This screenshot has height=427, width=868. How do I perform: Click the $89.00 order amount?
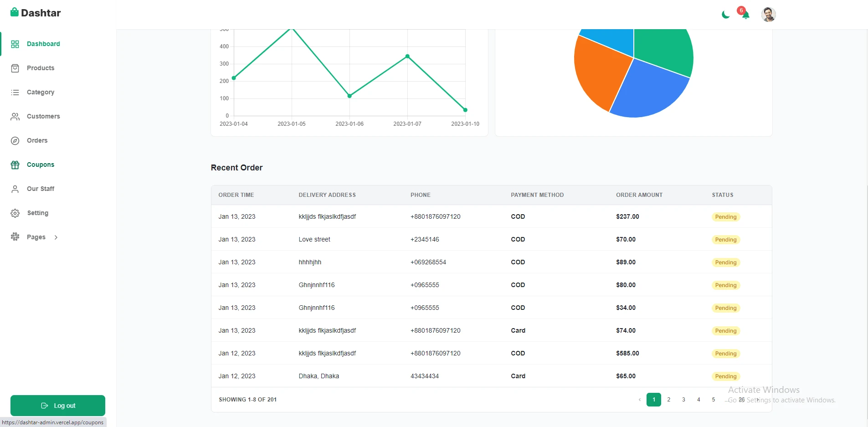pos(626,262)
